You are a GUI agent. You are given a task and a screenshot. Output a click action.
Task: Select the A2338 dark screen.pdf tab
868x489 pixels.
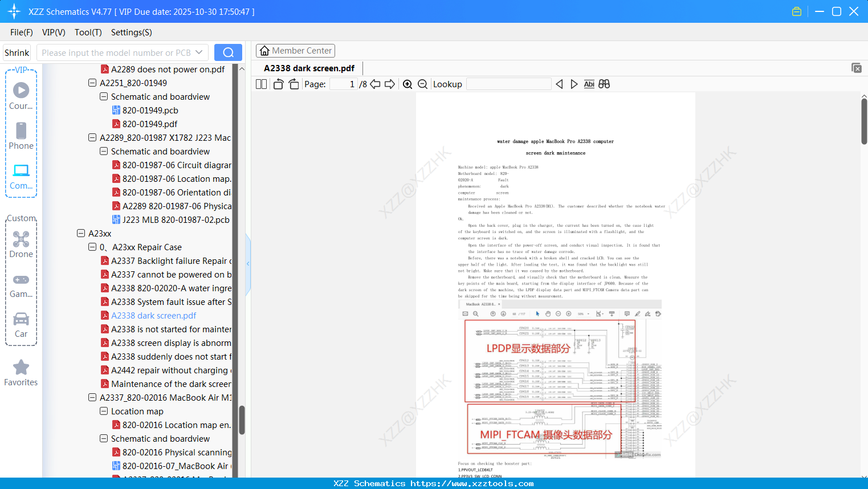[x=309, y=68]
